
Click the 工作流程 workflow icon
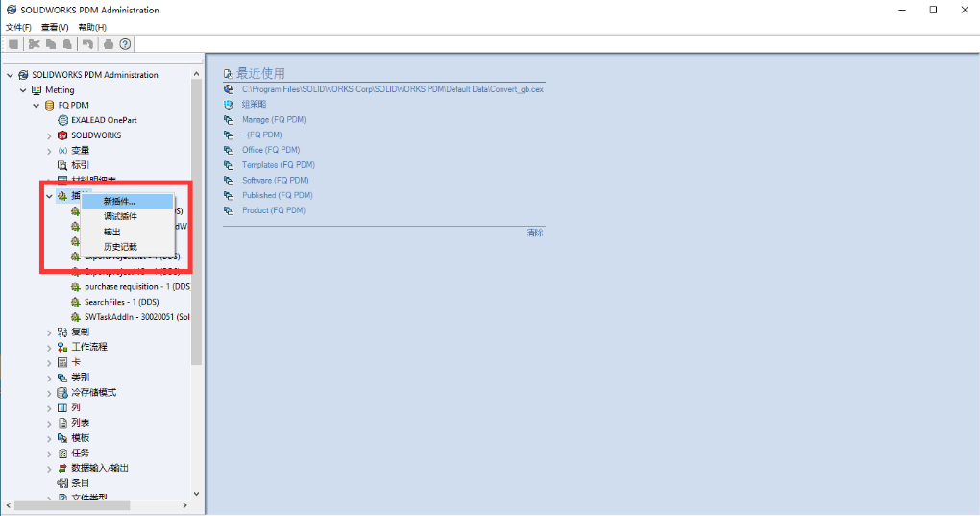pyautogui.click(x=62, y=347)
